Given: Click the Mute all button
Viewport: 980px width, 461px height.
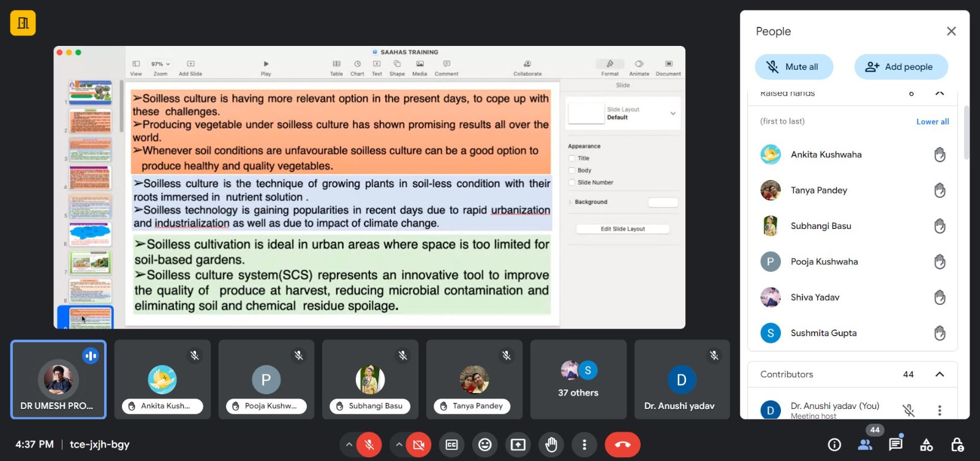Looking at the screenshot, I should pos(794,67).
